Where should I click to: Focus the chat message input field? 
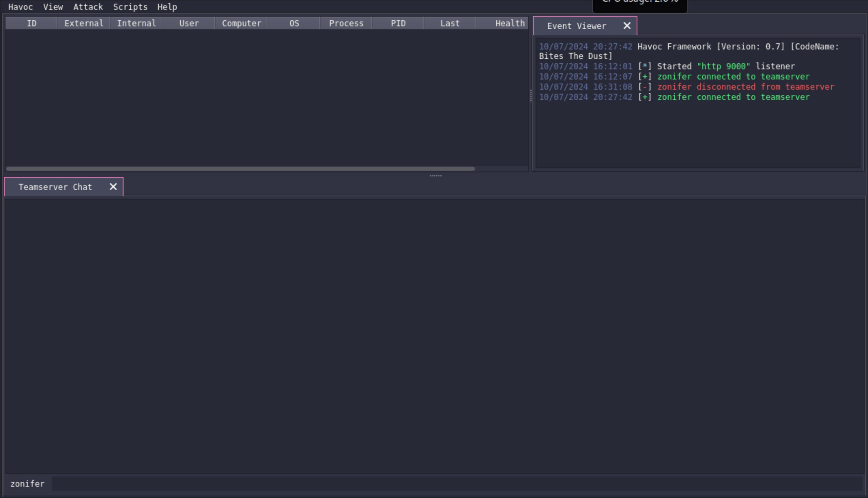pyautogui.click(x=457, y=484)
